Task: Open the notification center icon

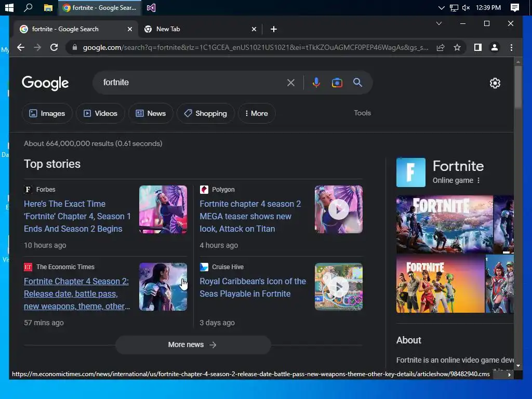Action: point(515,7)
